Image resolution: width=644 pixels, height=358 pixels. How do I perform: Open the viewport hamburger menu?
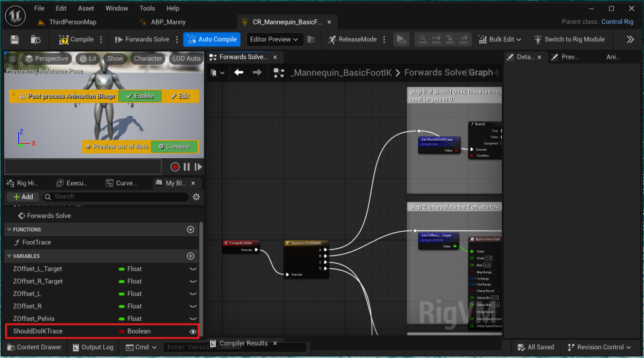pyautogui.click(x=13, y=58)
